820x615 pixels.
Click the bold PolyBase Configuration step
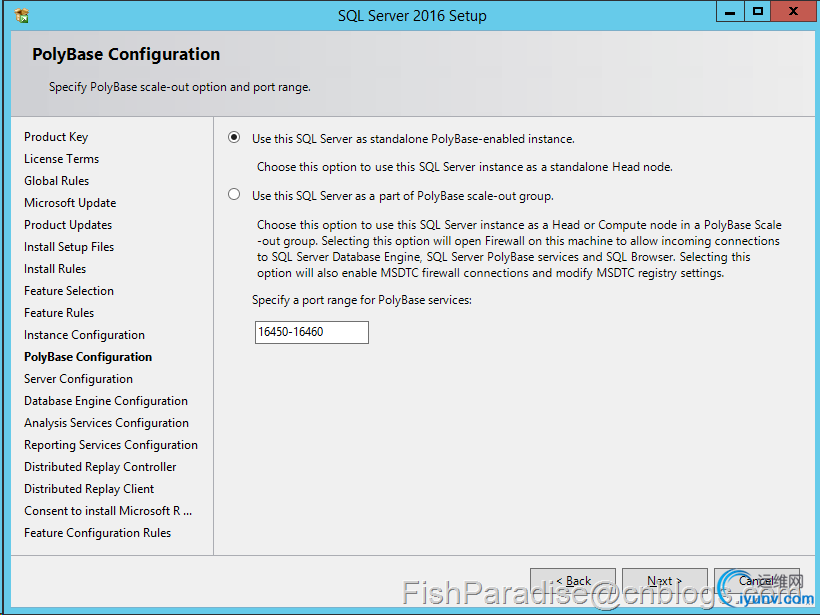[x=88, y=357]
